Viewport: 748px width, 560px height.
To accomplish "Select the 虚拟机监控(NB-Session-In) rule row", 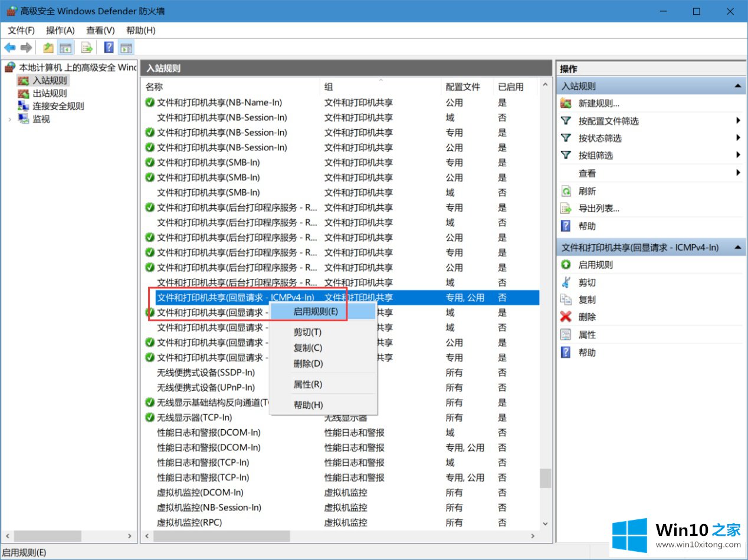I will coord(341,508).
